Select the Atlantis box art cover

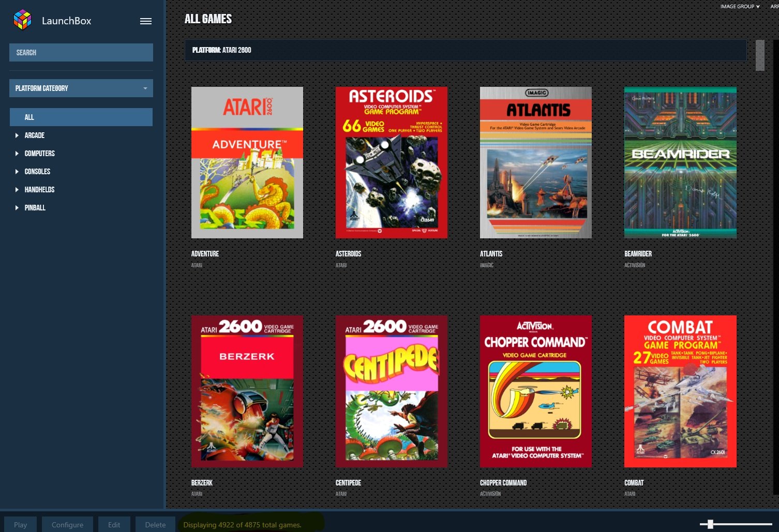[x=536, y=162]
